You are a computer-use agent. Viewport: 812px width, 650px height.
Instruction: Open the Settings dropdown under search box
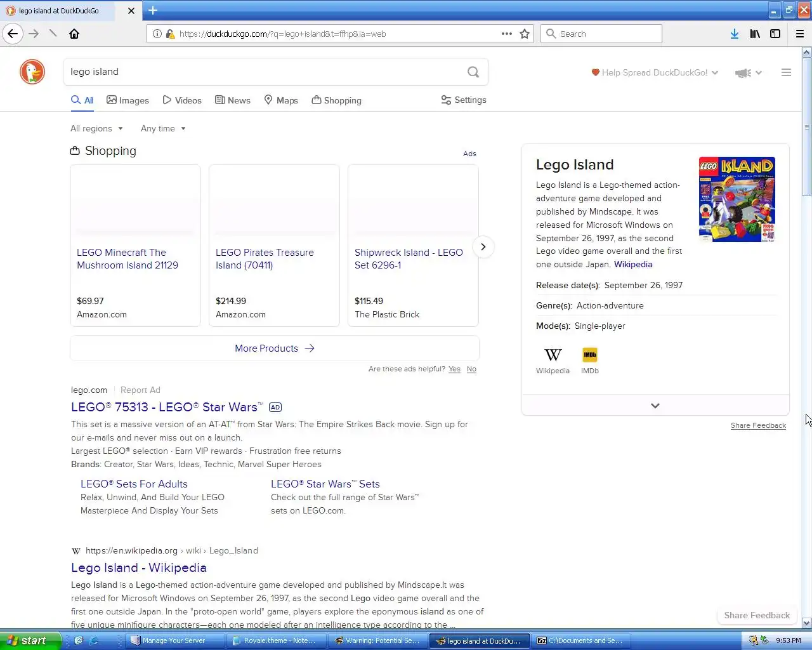(x=464, y=100)
